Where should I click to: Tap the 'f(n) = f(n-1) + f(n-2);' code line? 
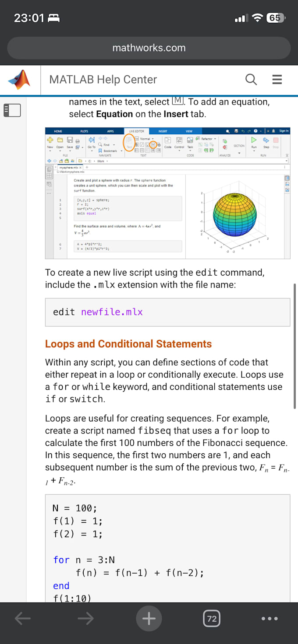(140, 573)
